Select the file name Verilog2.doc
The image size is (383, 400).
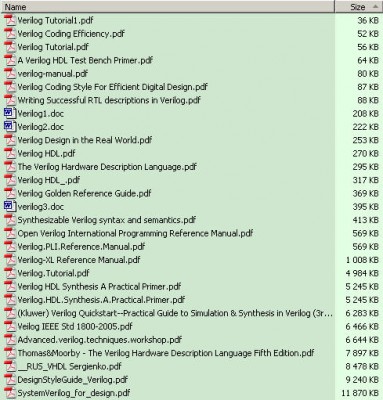(40, 127)
